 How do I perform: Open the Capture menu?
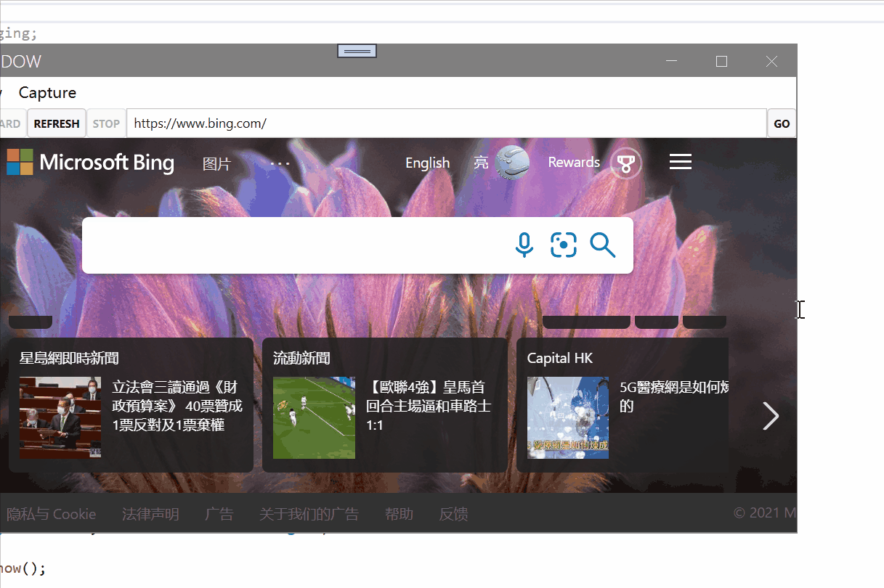[x=47, y=93]
